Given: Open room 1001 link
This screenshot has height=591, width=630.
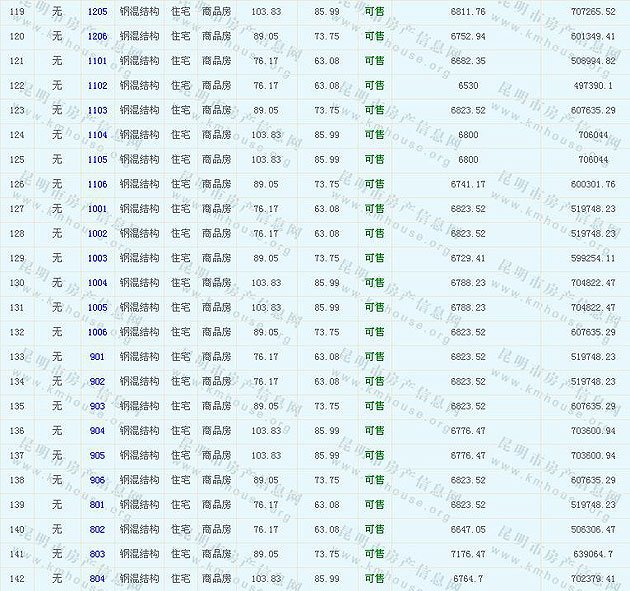Looking at the screenshot, I should (x=97, y=209).
